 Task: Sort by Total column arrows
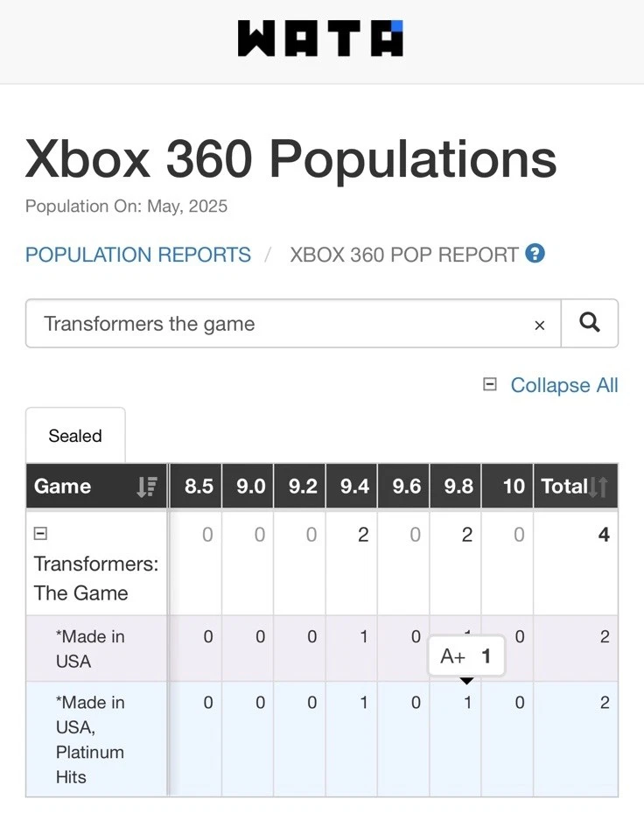pos(598,487)
